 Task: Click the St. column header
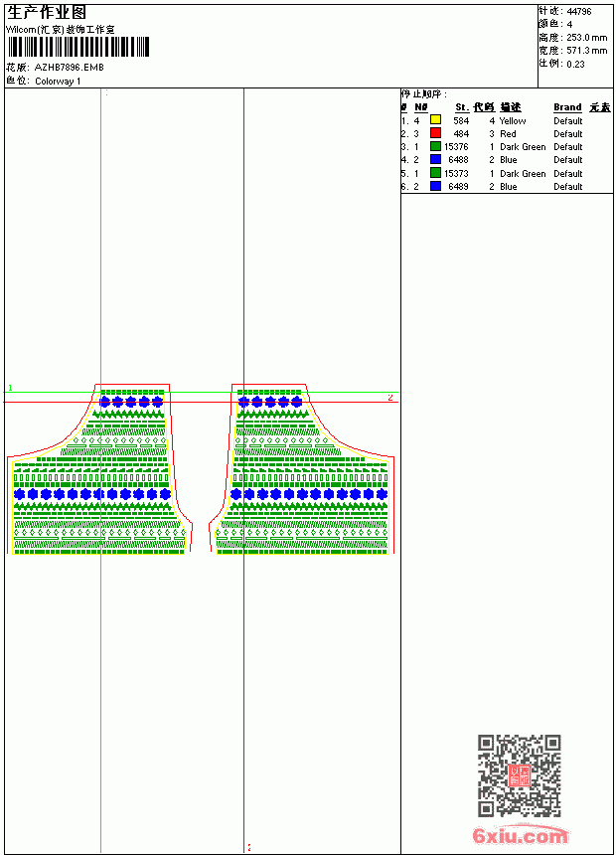click(x=462, y=107)
